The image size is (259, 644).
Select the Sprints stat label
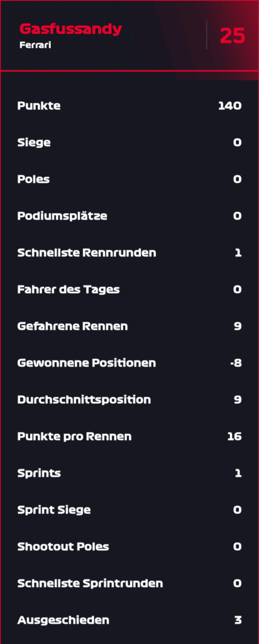click(x=39, y=473)
